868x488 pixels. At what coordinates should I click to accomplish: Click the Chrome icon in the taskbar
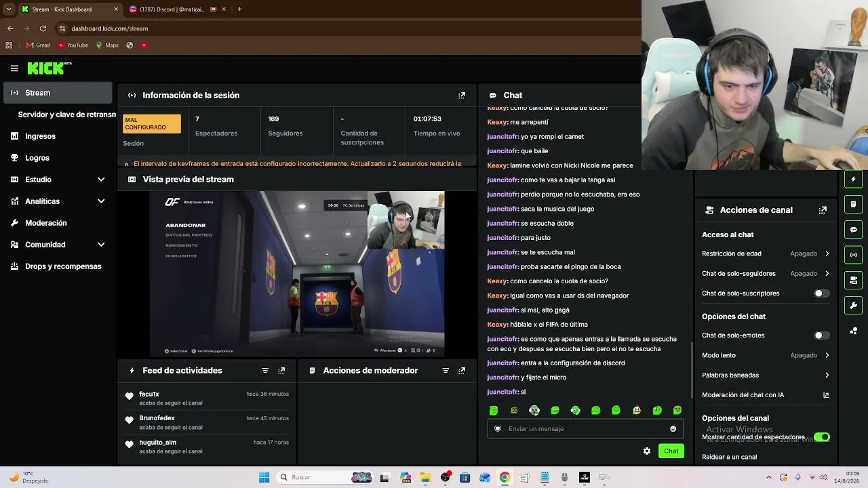[x=505, y=478]
